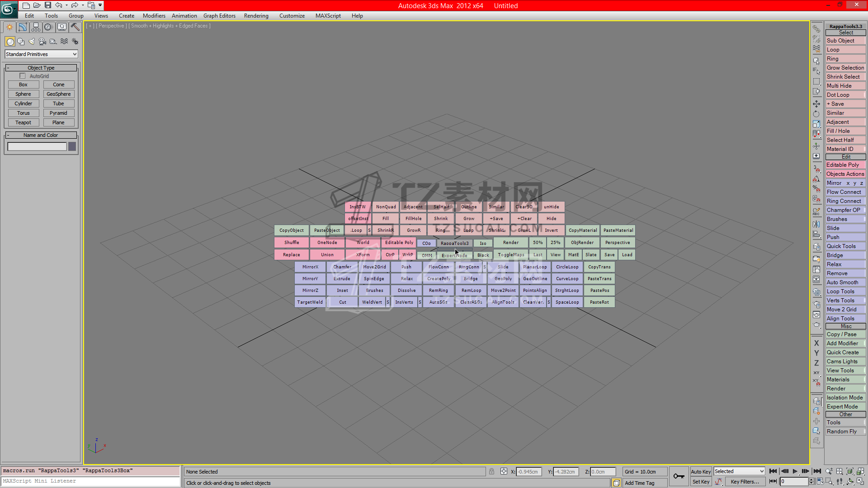The height and width of the screenshot is (488, 868).
Task: Go to the start frame
Action: [773, 471]
